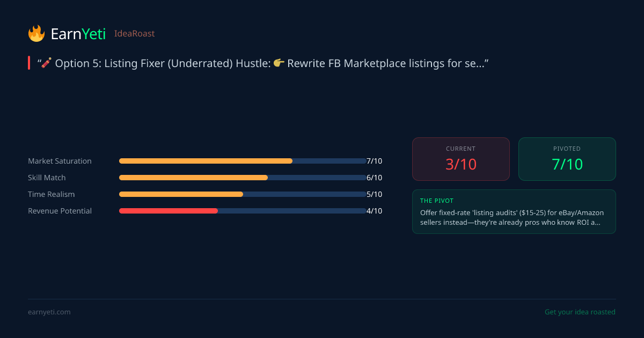
Task: Select the Revenue Potential label
Action: (x=60, y=211)
